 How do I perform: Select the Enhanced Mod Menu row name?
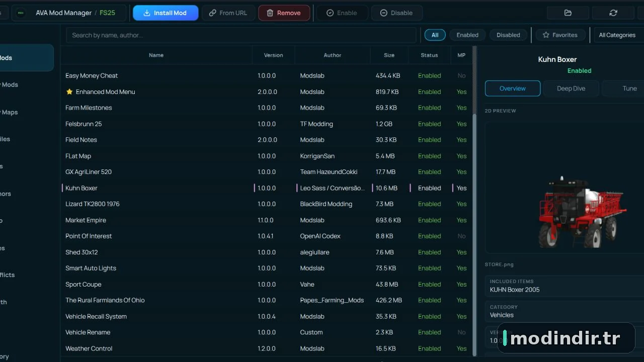(105, 92)
